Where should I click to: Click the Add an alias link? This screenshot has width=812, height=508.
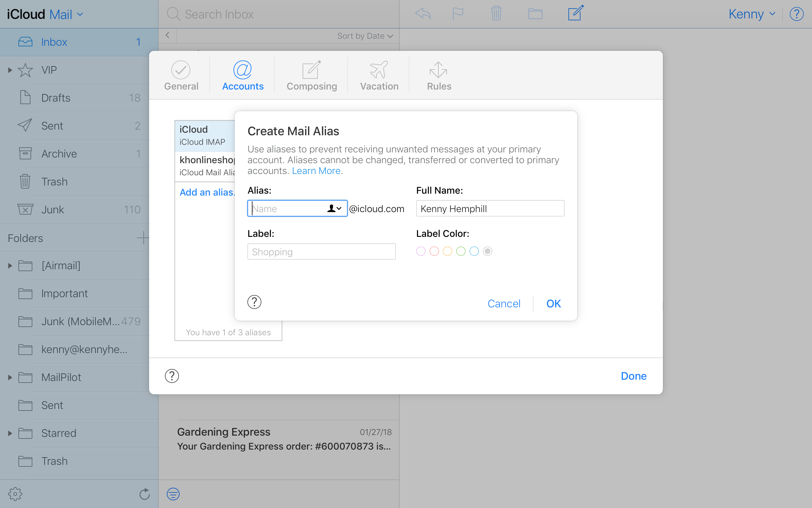(207, 192)
